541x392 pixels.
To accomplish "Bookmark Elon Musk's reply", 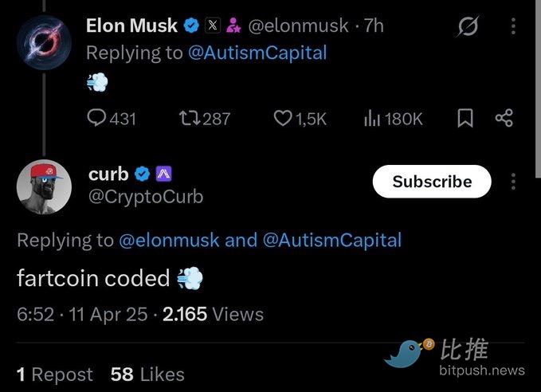I will point(465,118).
